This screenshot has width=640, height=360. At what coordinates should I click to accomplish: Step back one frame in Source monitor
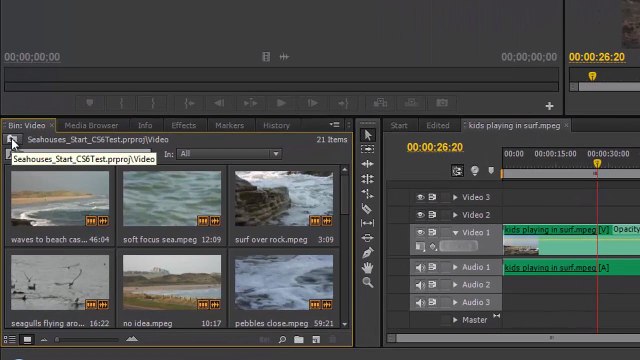pyautogui.click(x=219, y=103)
